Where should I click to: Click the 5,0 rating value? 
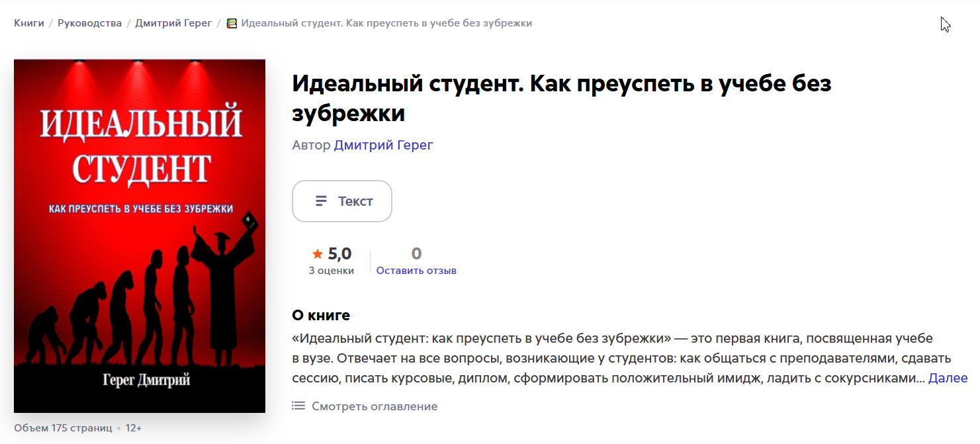tap(339, 253)
